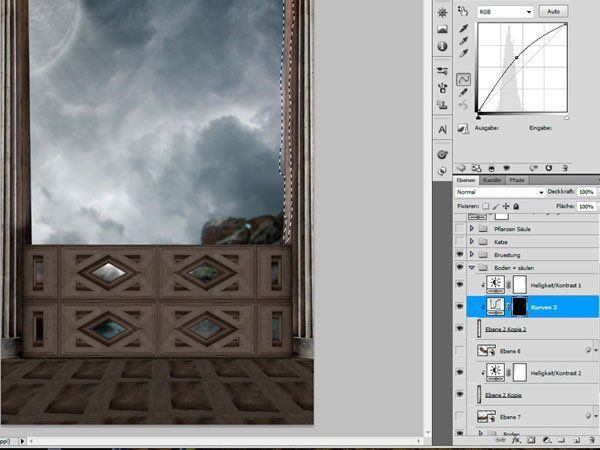600x450 pixels.
Task: Pick the white point eyedropper
Action: pyautogui.click(x=463, y=54)
